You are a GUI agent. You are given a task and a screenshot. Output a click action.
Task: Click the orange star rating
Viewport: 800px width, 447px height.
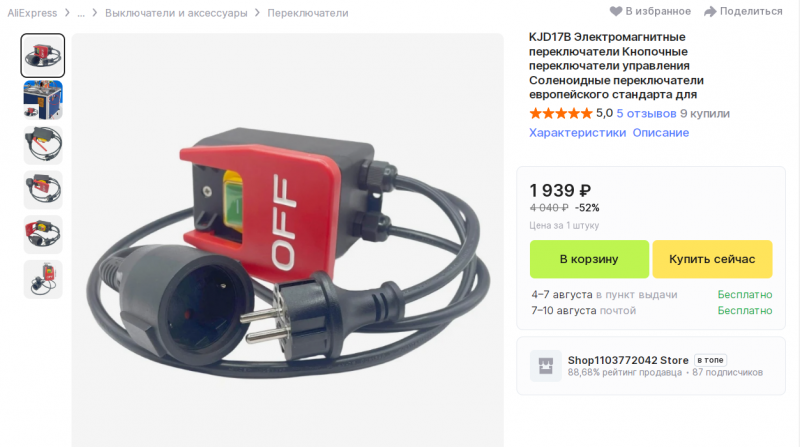click(561, 113)
